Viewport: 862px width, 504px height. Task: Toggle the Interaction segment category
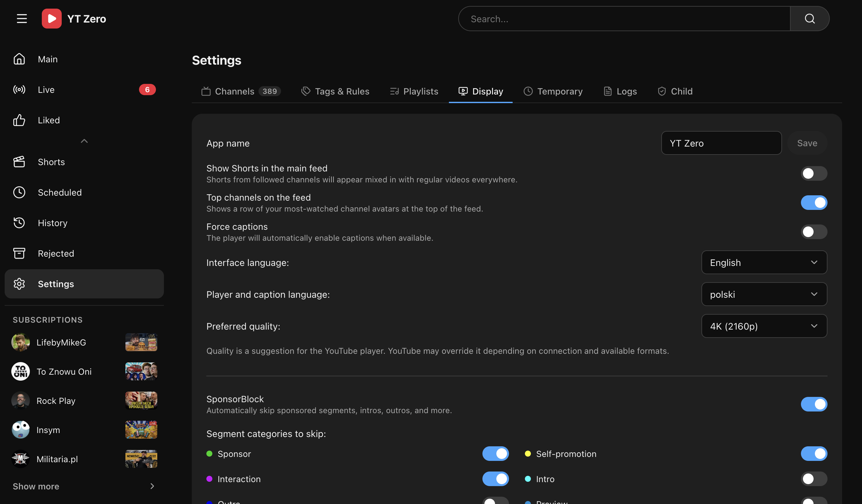pyautogui.click(x=495, y=479)
